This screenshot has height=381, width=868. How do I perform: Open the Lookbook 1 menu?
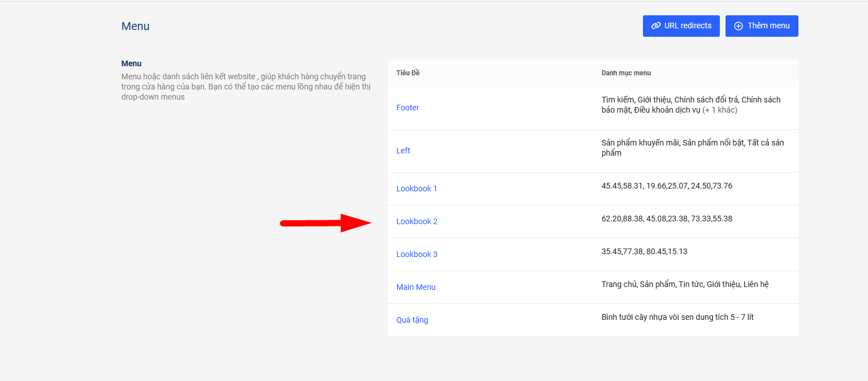click(417, 189)
